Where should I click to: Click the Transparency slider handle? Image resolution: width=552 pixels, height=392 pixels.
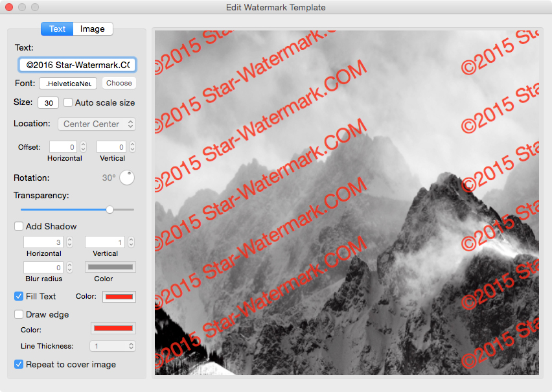tap(109, 209)
